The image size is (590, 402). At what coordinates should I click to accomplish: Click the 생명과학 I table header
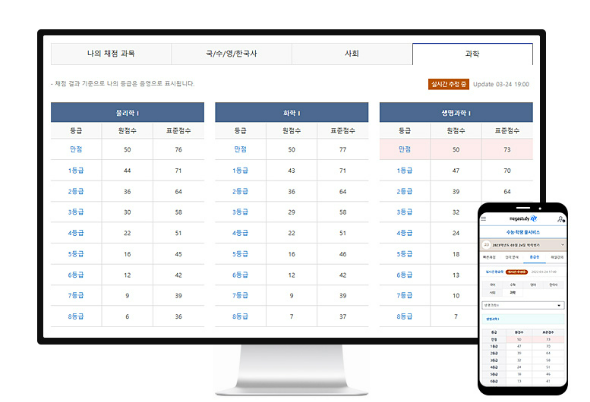click(x=456, y=113)
